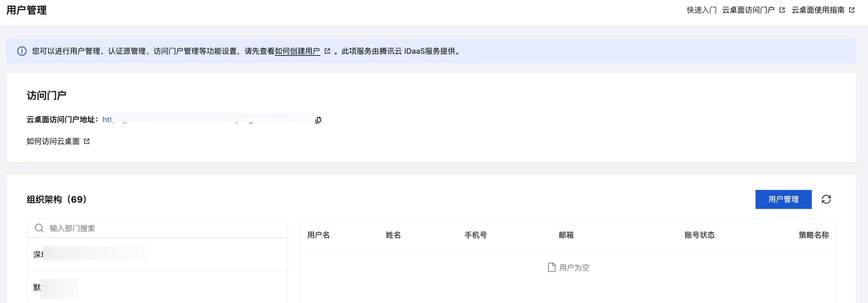Viewport: 868px width, 303px height.
Task: Click the external icon next to 云桌面访问门户
Action: click(x=782, y=10)
